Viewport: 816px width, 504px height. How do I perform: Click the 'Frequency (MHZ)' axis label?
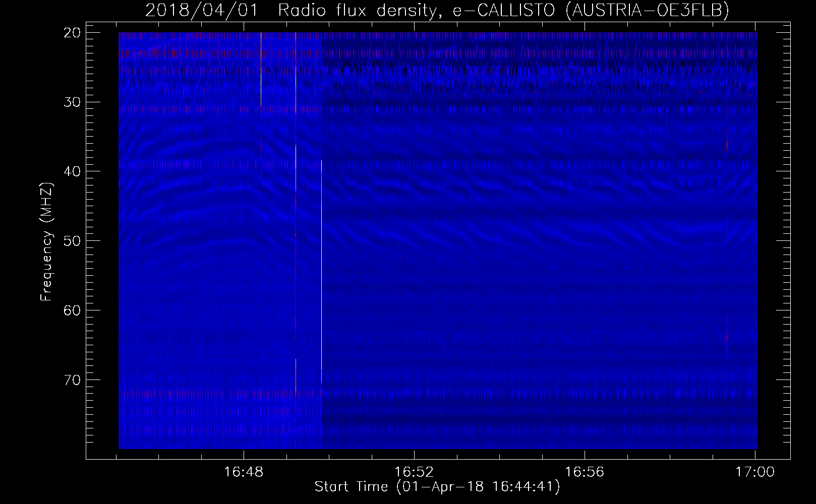(x=46, y=241)
